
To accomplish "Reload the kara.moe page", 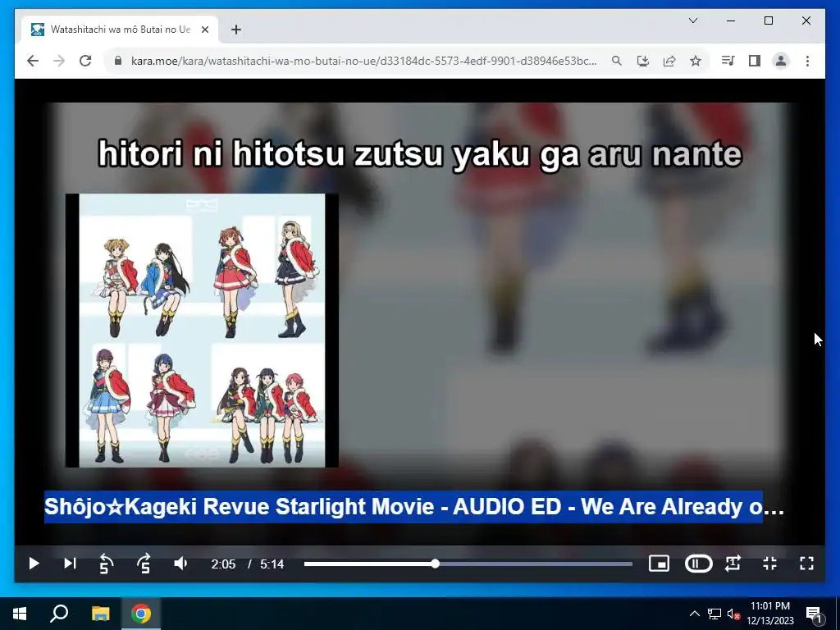I will tap(85, 61).
